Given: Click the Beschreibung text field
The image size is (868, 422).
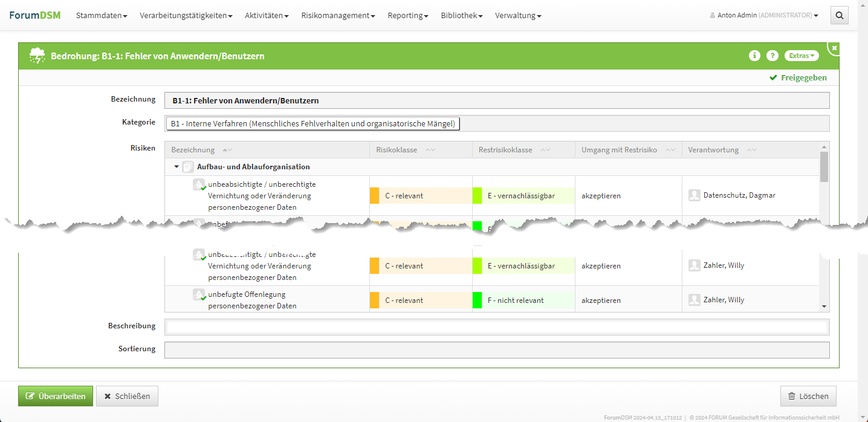Looking at the screenshot, I should pyautogui.click(x=496, y=327).
